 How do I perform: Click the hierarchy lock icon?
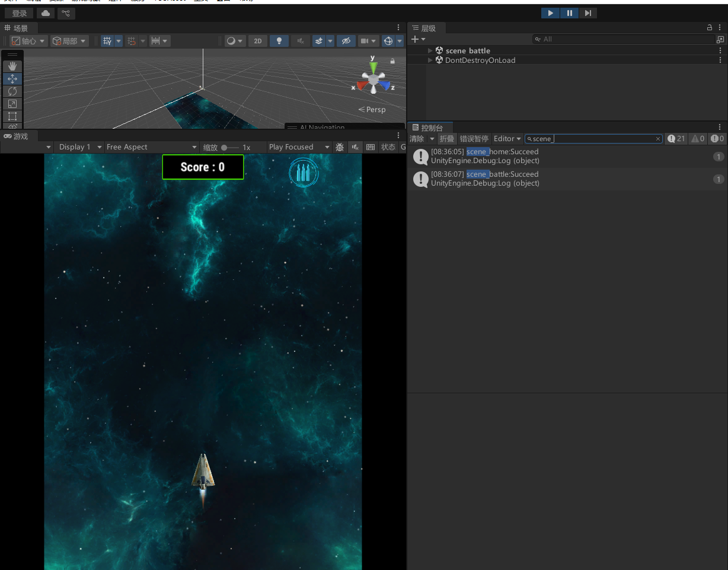(710, 28)
